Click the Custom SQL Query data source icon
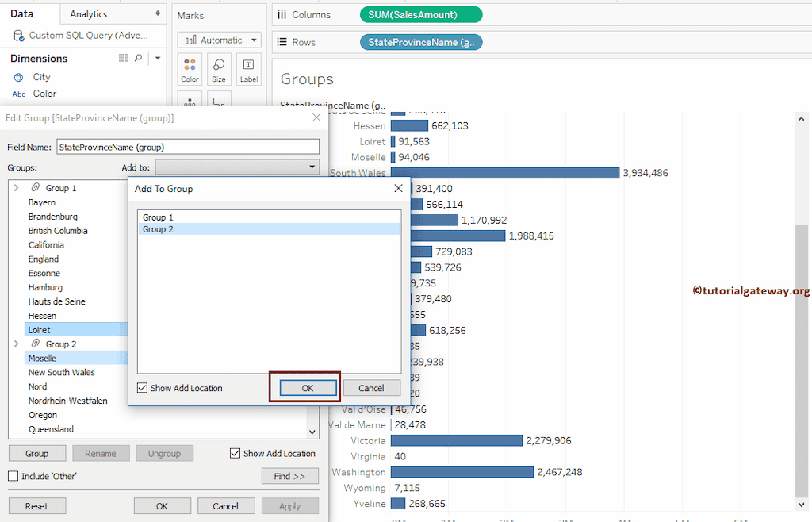The width and height of the screenshot is (812, 522). (17, 35)
